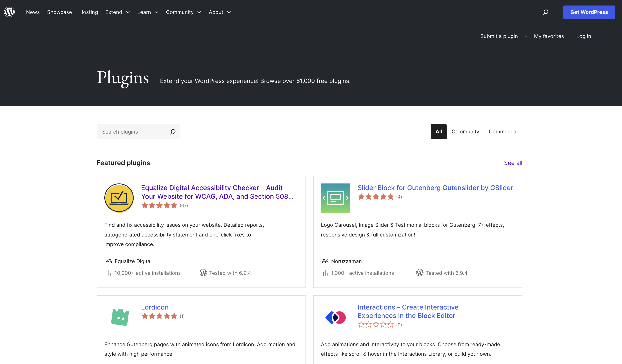Open Submit a plugin link
Viewport: 622px width, 364px height.
[x=499, y=36]
